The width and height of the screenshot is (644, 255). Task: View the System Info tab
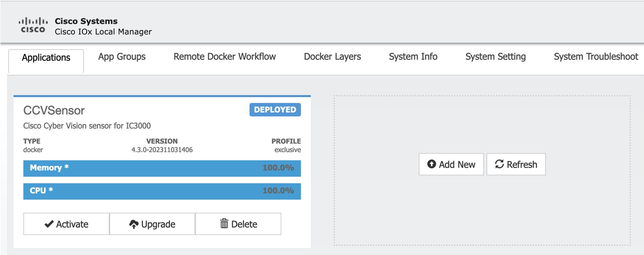(413, 57)
